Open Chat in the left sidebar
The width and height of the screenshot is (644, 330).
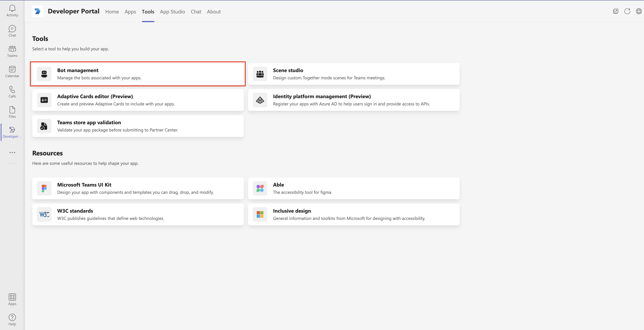tap(12, 31)
